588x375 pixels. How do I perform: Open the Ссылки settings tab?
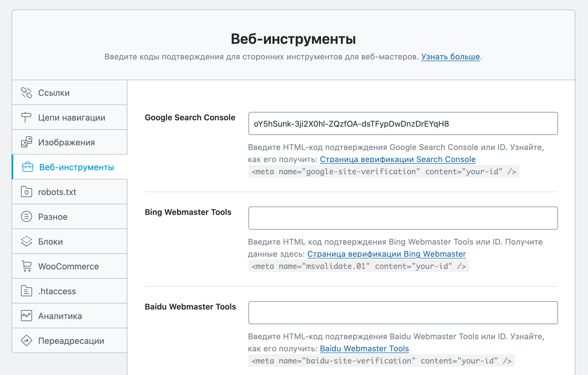69,93
